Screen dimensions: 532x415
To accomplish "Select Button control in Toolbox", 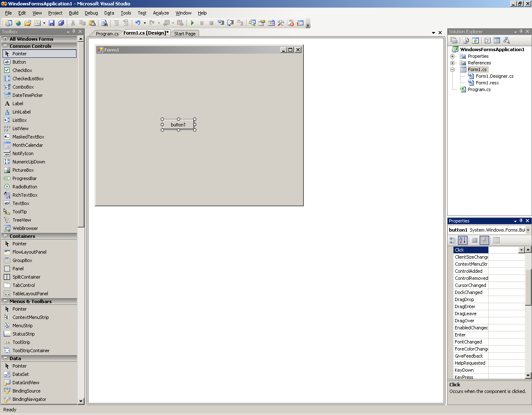I will coord(39,62).
